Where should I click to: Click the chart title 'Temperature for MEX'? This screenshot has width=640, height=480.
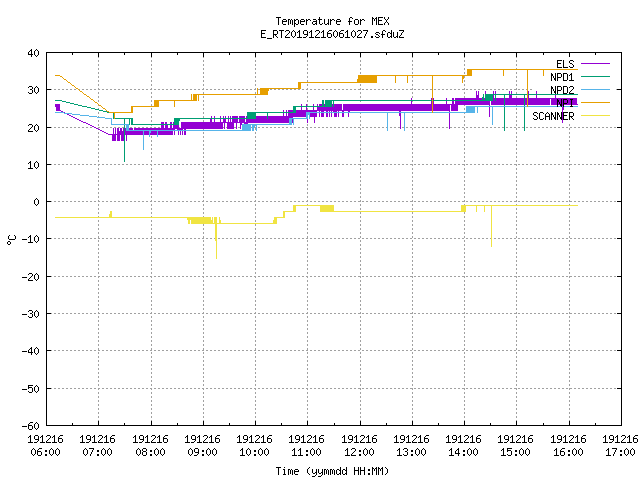[x=332, y=21]
